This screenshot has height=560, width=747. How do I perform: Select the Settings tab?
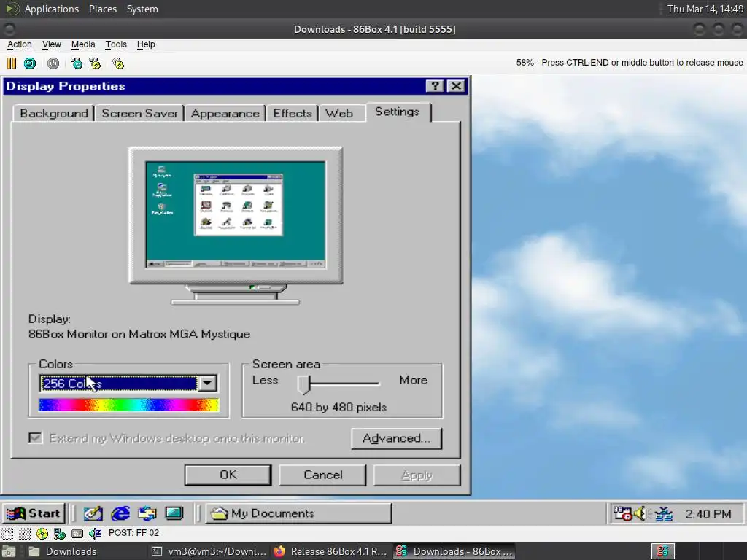pyautogui.click(x=398, y=112)
